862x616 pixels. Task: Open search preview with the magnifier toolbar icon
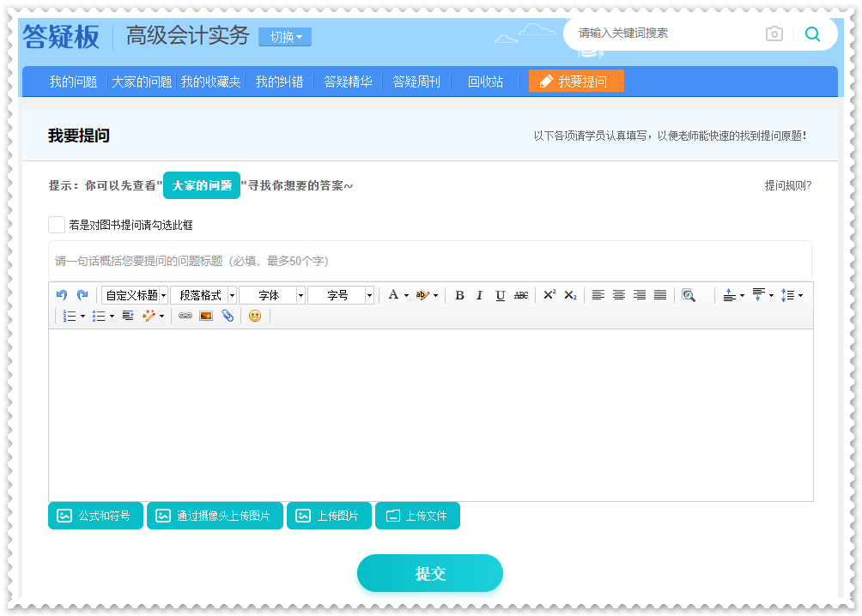pyautogui.click(x=689, y=295)
